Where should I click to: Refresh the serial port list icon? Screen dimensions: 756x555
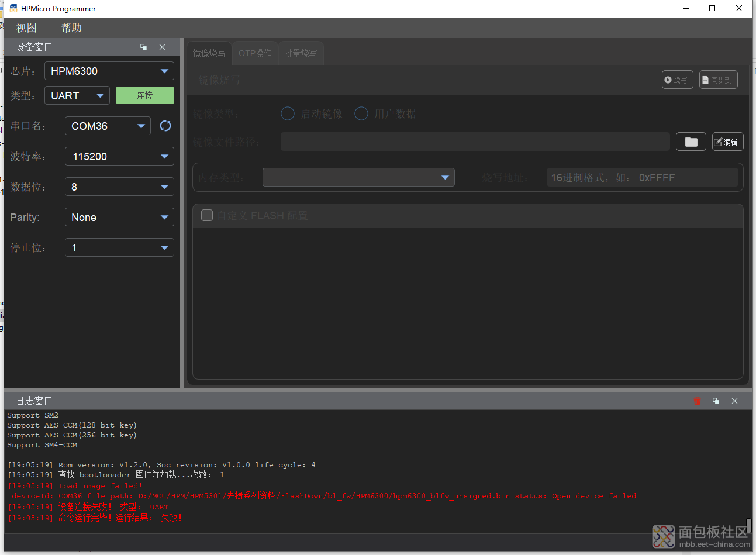coord(165,126)
